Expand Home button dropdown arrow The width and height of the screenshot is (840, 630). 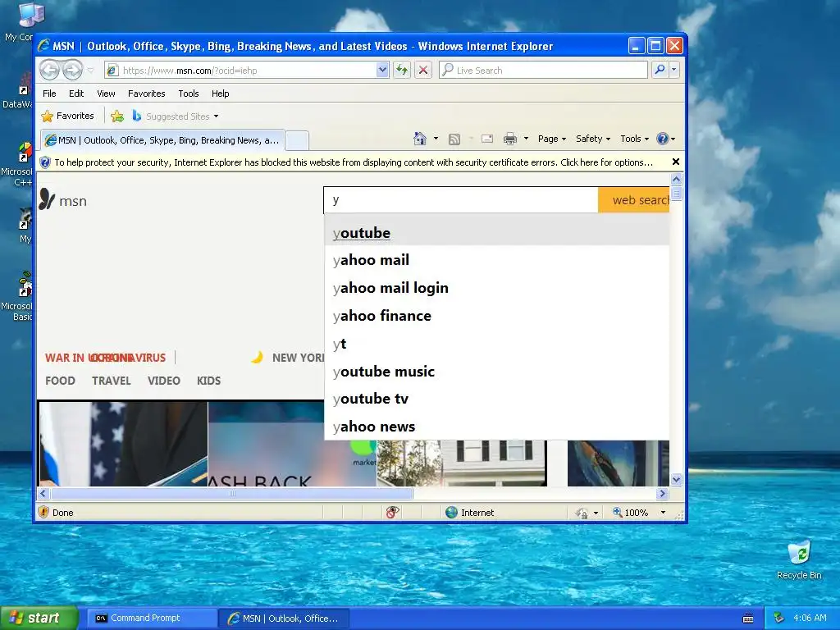coord(436,139)
